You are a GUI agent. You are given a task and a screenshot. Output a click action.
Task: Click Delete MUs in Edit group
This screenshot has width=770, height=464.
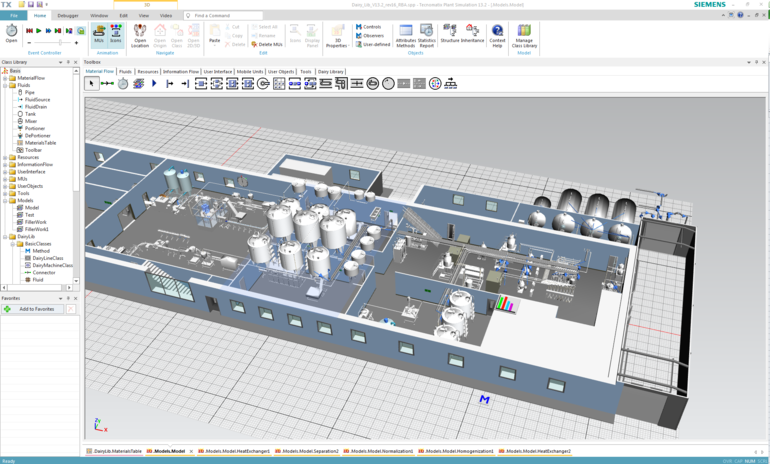267,44
